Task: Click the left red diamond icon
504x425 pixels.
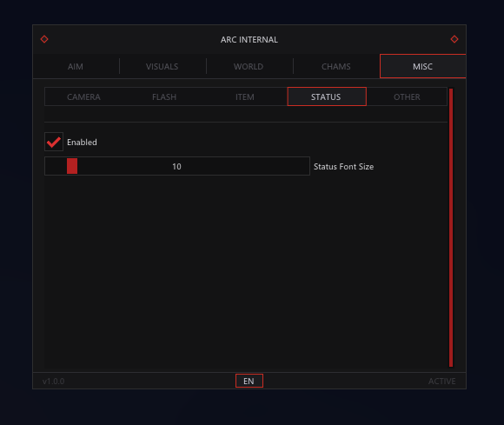Action: click(44, 39)
